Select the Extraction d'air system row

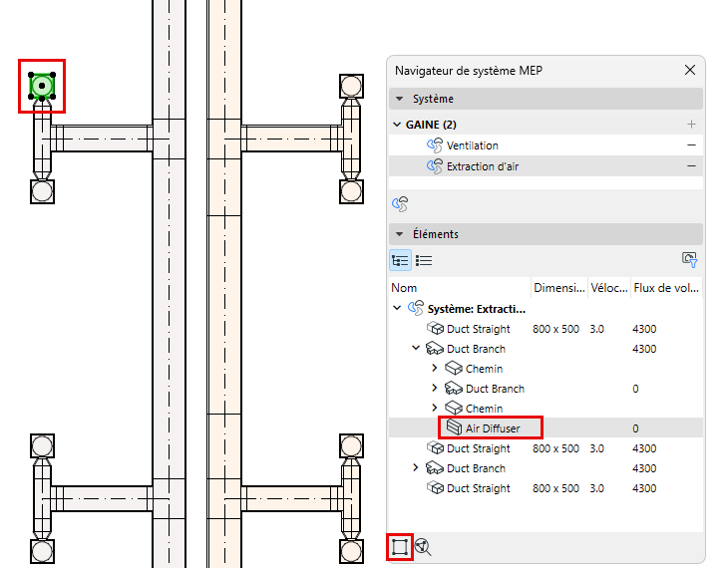tap(546, 166)
